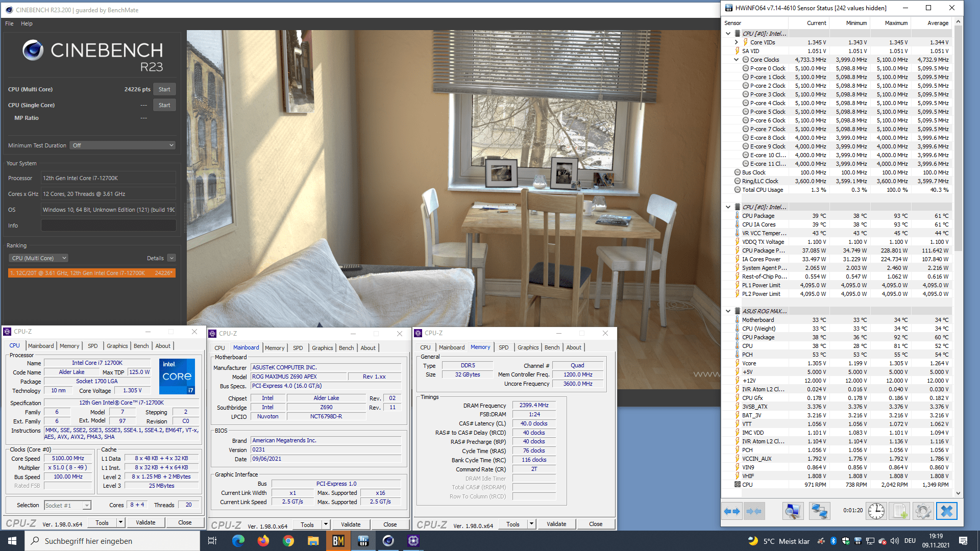This screenshot has height=551, width=980.
Task: Open the Cinebench Help menu
Action: pos(27,23)
